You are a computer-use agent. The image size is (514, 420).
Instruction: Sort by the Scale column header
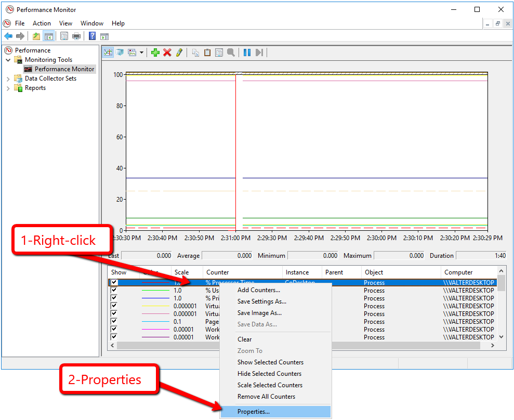pos(187,272)
